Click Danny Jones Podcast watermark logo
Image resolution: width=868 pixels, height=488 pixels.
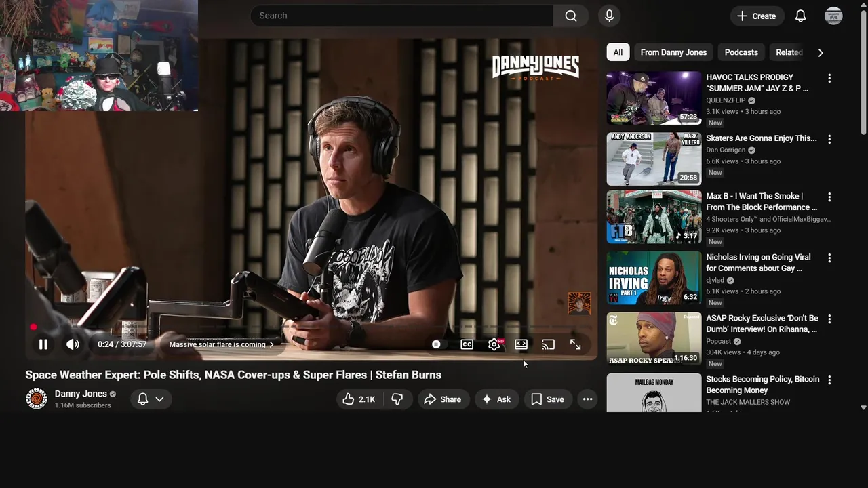coord(535,68)
